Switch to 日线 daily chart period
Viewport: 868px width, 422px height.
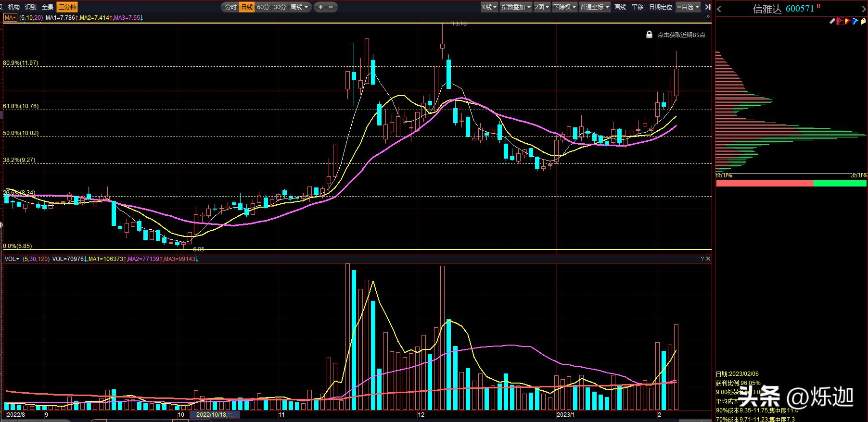pyautogui.click(x=247, y=7)
